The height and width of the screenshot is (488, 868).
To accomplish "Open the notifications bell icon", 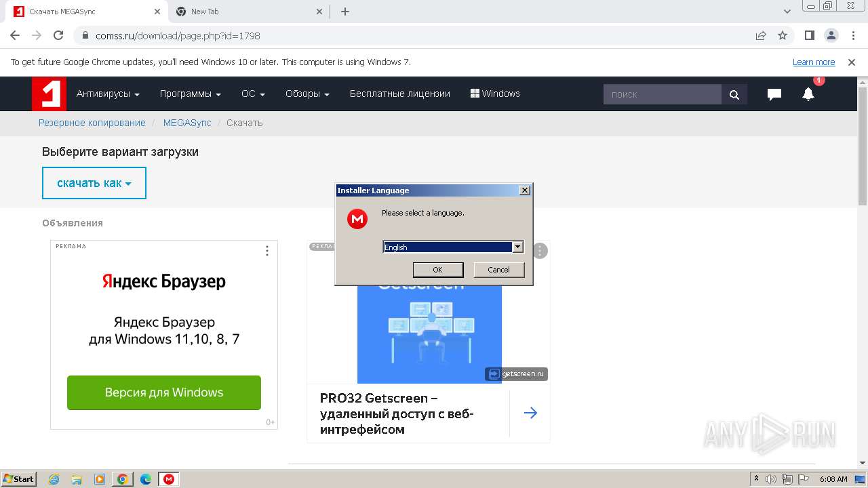I will (x=808, y=94).
